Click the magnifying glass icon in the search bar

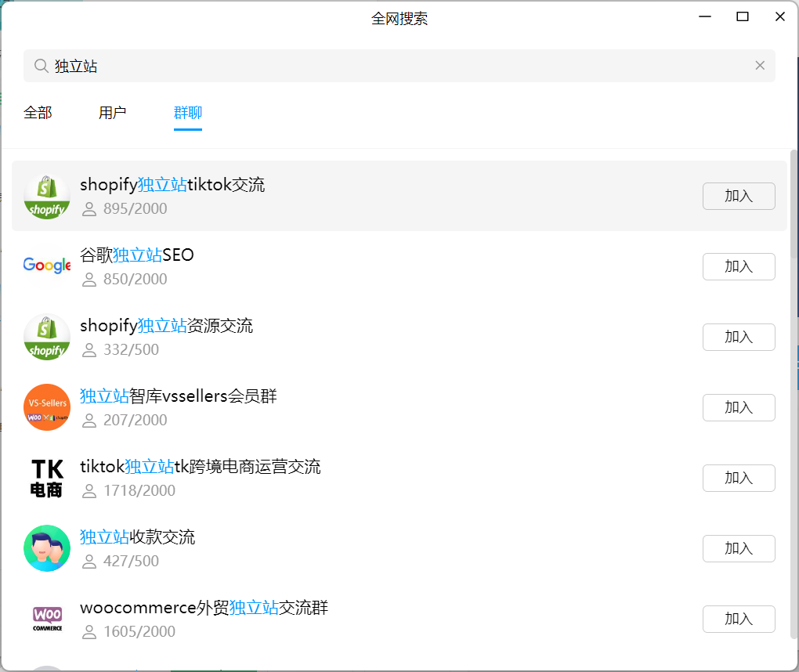coord(41,66)
